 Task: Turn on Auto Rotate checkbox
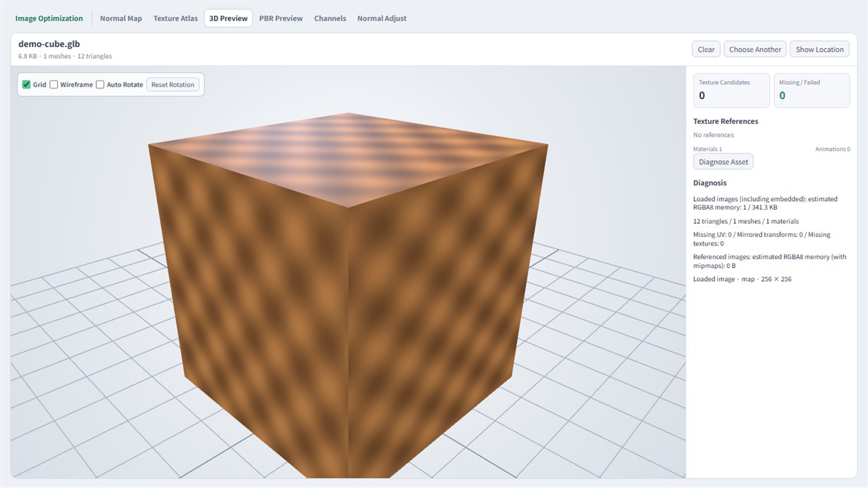tap(100, 85)
